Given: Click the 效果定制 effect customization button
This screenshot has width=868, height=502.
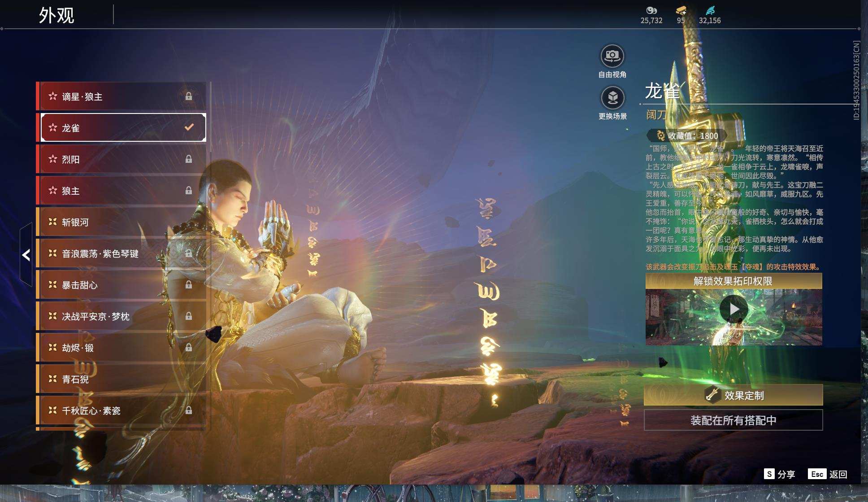Looking at the screenshot, I should 733,395.
